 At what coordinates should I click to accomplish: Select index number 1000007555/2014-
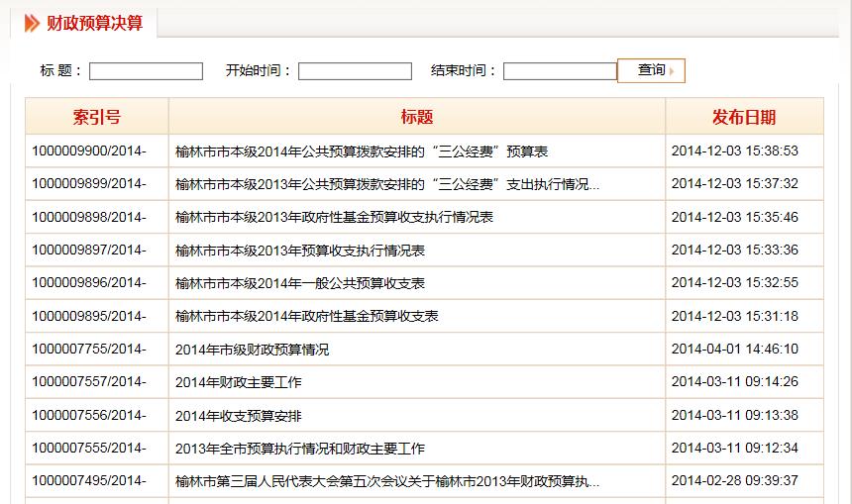[89, 448]
